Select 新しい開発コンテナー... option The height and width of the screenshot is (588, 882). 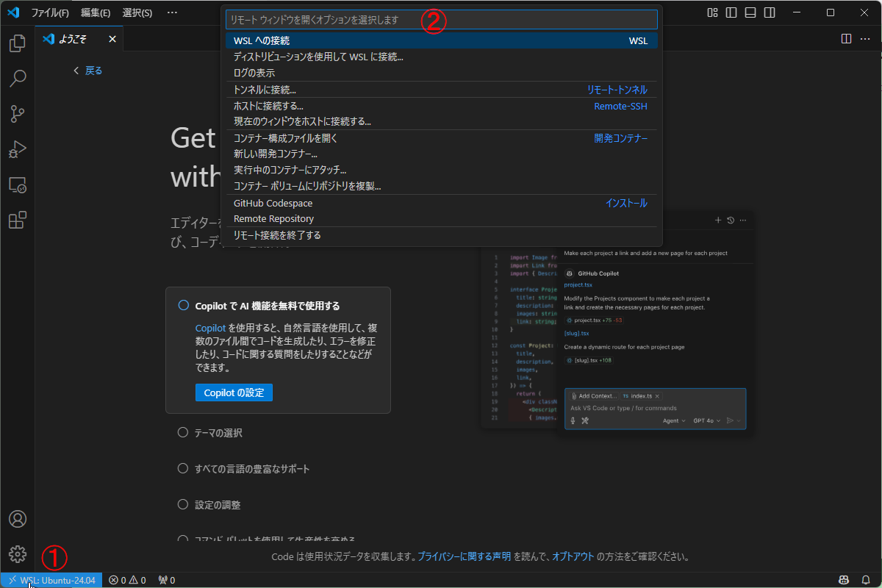point(442,154)
